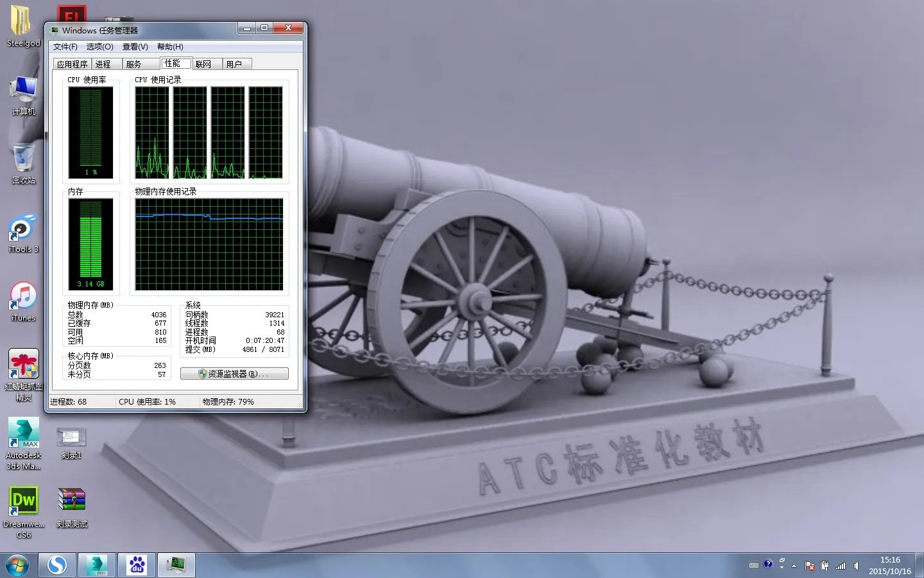The image size is (924, 578).
Task: Click the 资源监视器 button
Action: pyautogui.click(x=234, y=374)
